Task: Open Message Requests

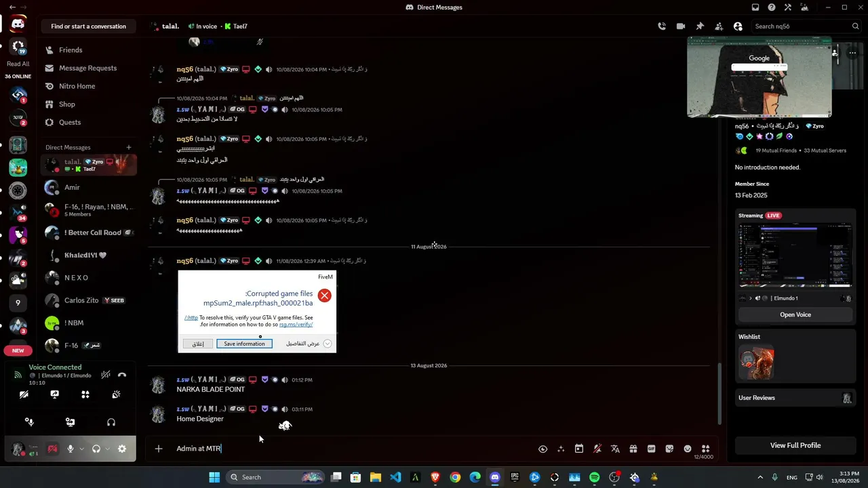Action: pyautogui.click(x=89, y=68)
